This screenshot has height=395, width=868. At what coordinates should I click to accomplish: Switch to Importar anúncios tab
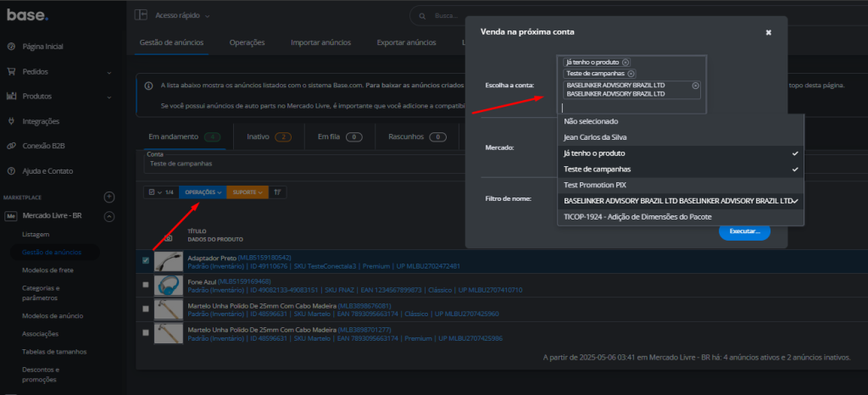(x=320, y=42)
